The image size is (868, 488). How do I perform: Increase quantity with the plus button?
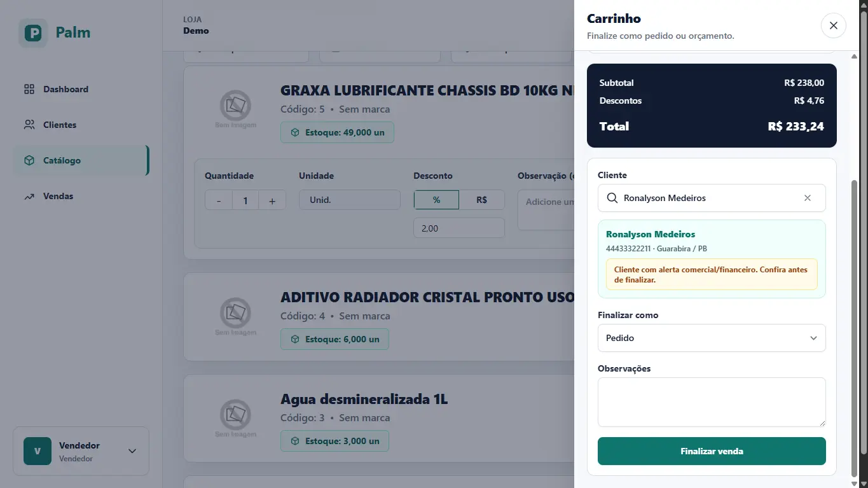click(272, 200)
